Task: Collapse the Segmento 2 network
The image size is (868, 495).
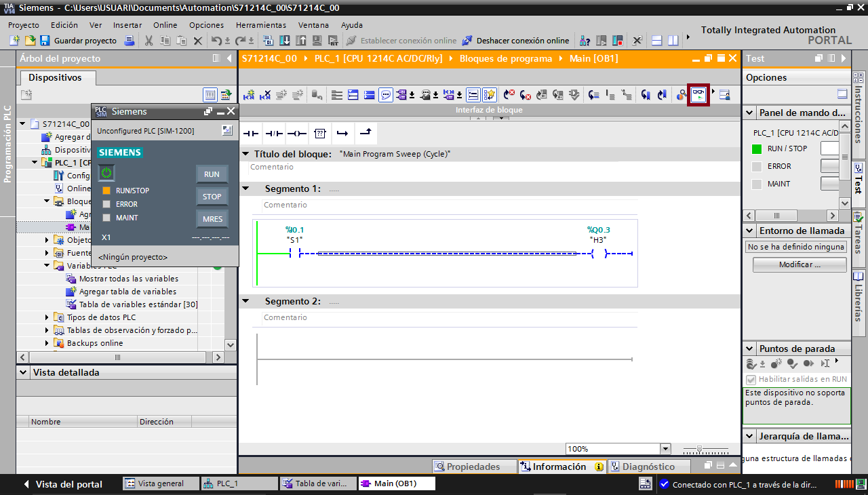Action: point(245,301)
